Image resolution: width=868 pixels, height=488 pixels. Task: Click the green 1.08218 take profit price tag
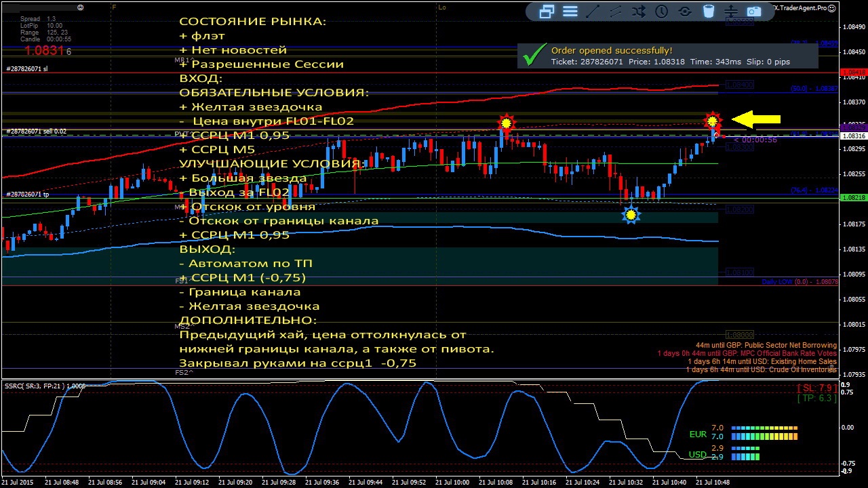pos(853,198)
